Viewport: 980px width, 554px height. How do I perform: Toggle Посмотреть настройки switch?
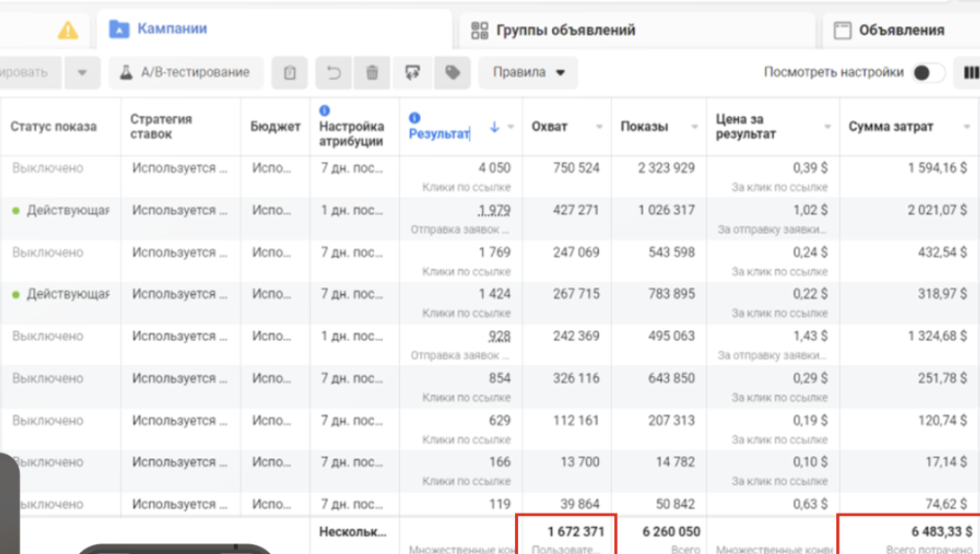pos(928,73)
